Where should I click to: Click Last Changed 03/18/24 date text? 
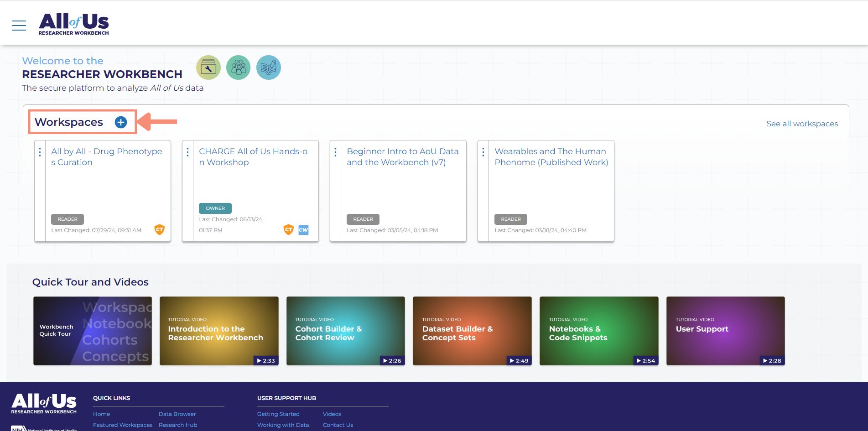coord(541,230)
